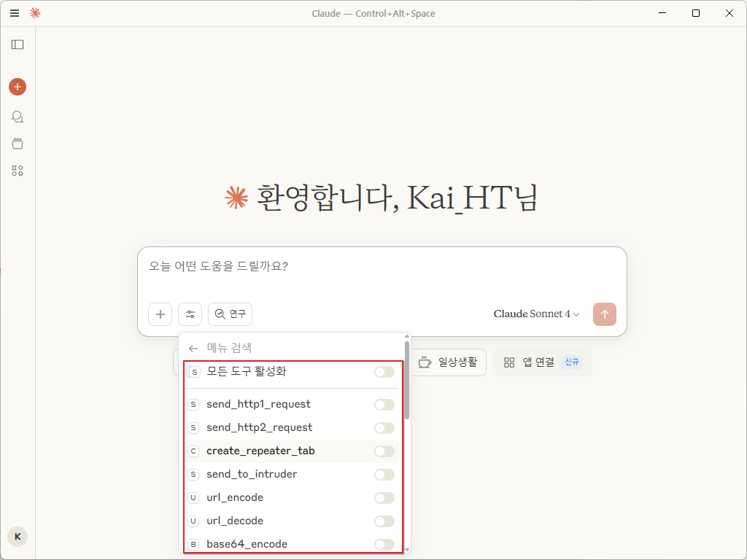Select the create_repeater_tab menu row
Viewport: 747px width, 560px height.
[x=292, y=451]
